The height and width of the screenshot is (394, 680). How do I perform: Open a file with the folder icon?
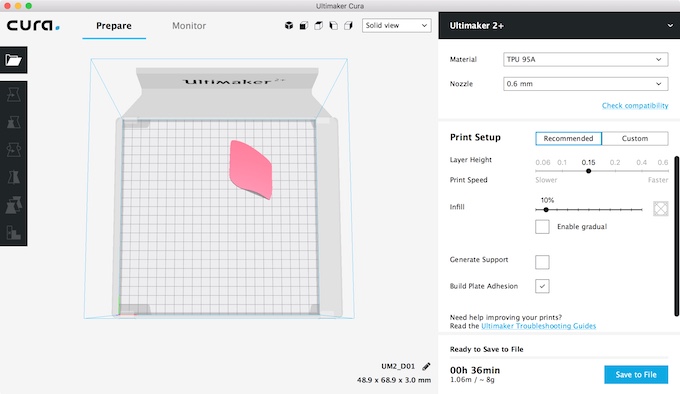[13, 60]
